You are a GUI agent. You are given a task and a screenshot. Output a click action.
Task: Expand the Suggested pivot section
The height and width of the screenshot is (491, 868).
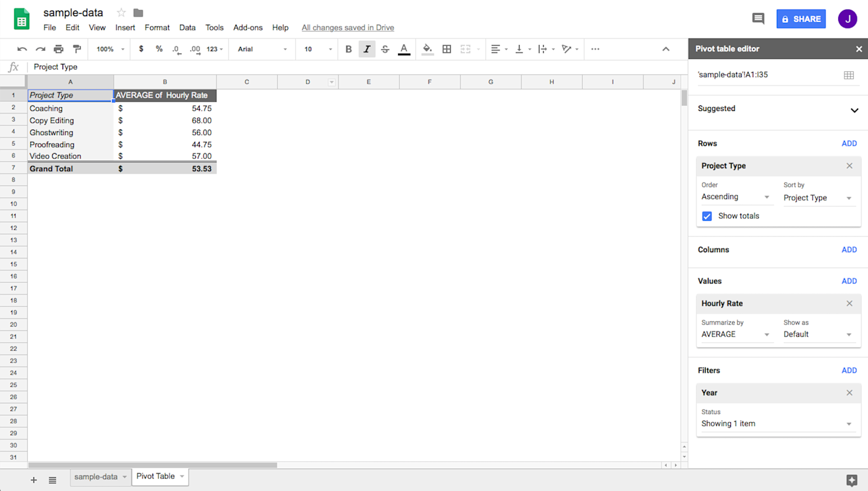pos(854,110)
